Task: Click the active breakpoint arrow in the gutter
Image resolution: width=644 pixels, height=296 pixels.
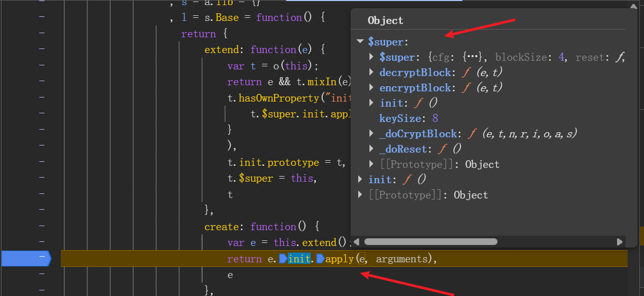Action: pyautogui.click(x=26, y=259)
